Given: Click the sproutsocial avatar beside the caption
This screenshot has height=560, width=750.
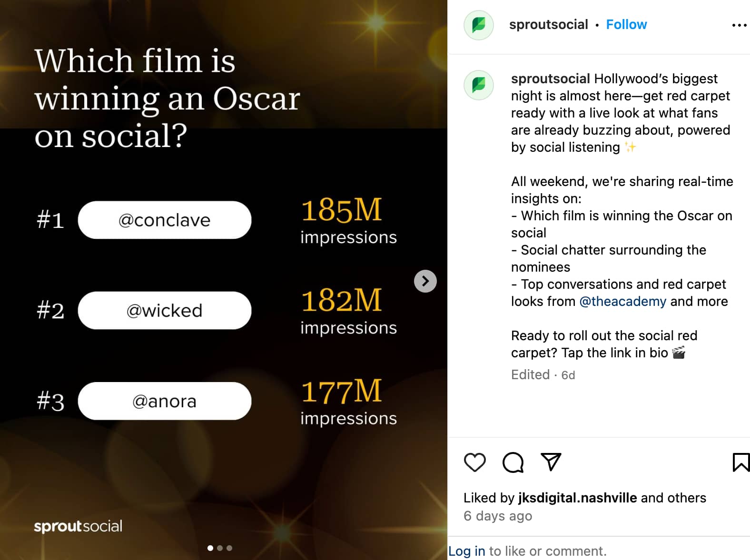Looking at the screenshot, I should (x=479, y=85).
